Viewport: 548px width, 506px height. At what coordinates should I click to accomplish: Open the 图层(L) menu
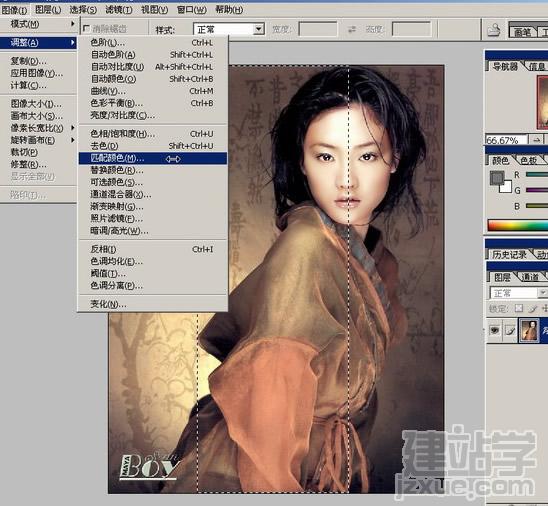click(x=48, y=10)
